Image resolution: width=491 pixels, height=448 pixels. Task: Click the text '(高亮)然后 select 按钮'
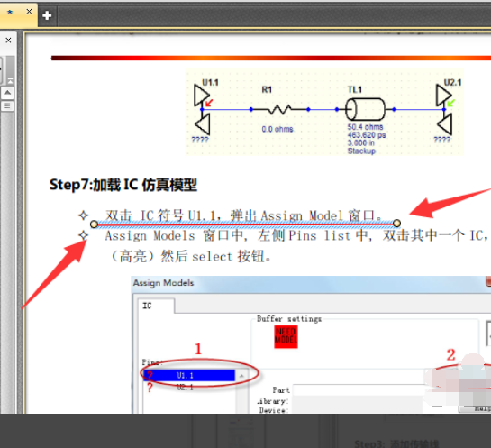coord(190,257)
